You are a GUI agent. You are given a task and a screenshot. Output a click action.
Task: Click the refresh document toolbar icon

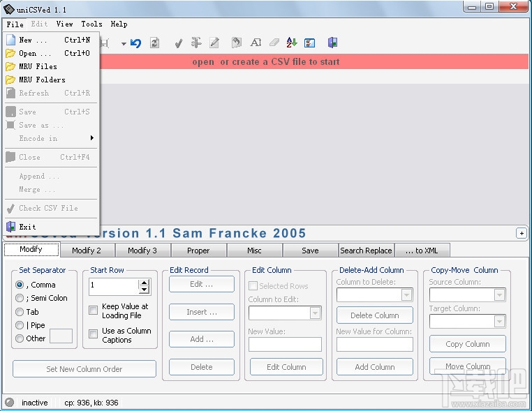pos(155,43)
